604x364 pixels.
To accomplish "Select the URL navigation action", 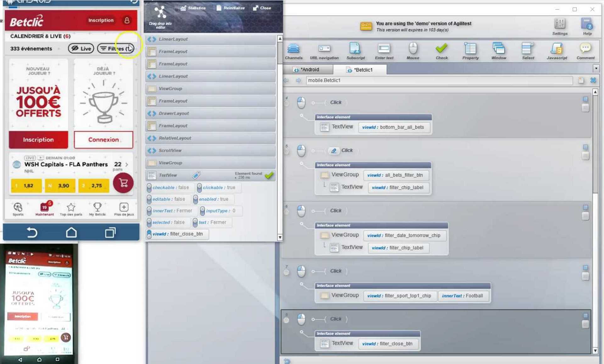I will pos(324,51).
